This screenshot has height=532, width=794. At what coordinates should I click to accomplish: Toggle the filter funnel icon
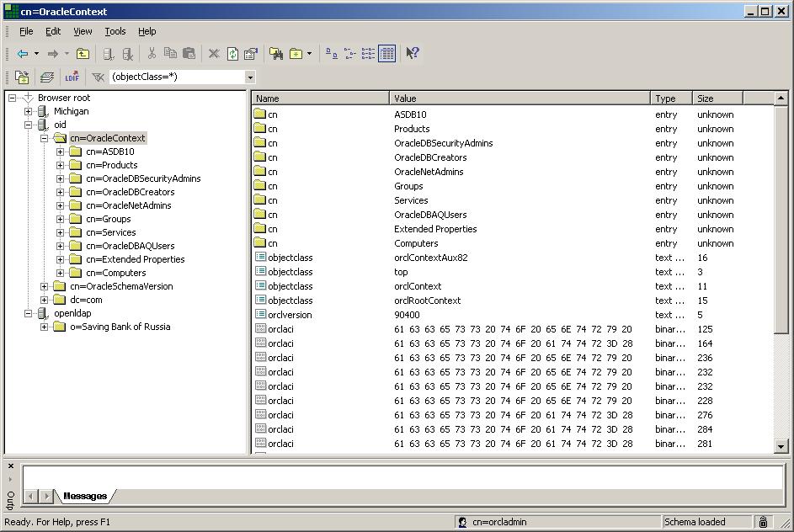click(x=98, y=77)
